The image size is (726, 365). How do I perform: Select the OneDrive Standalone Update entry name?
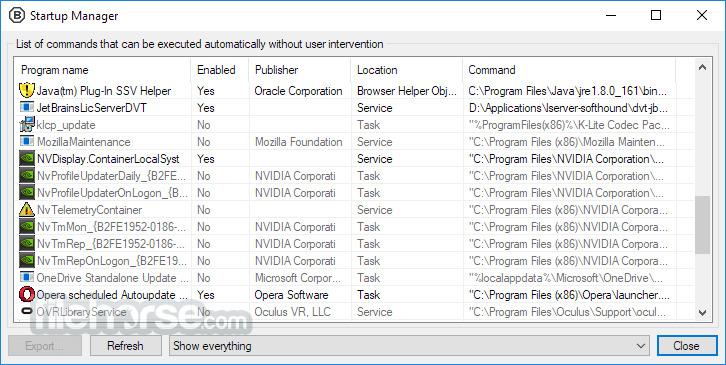click(x=113, y=278)
